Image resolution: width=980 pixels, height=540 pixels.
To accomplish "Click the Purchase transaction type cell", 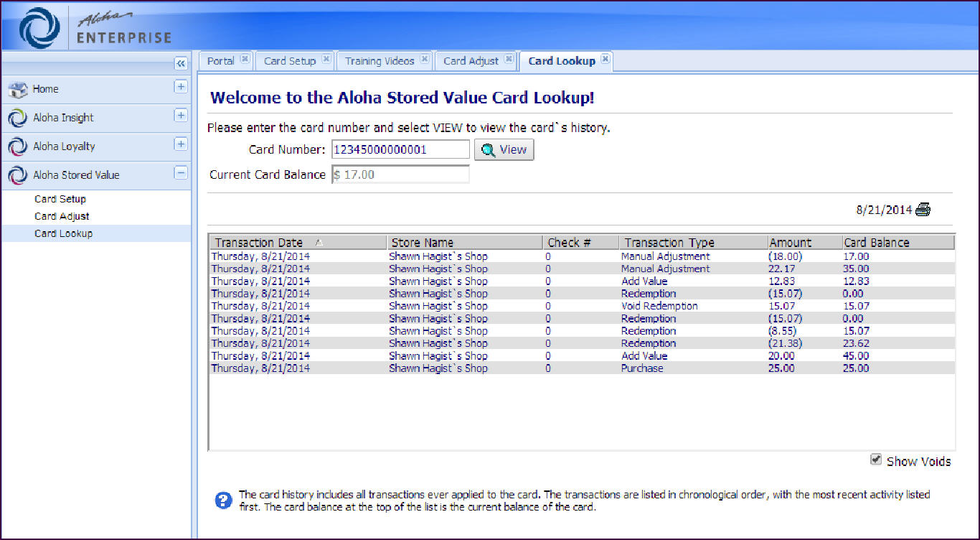I will [x=642, y=368].
